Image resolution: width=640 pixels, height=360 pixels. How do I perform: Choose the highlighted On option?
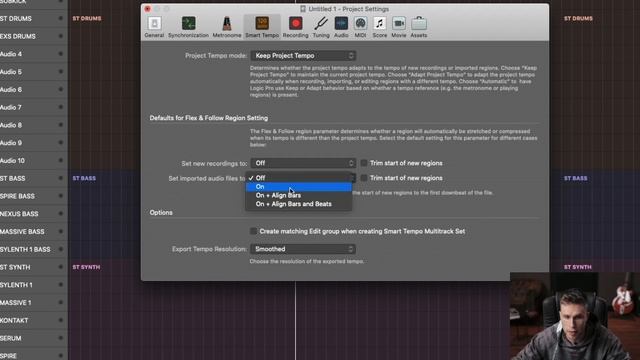coord(298,187)
